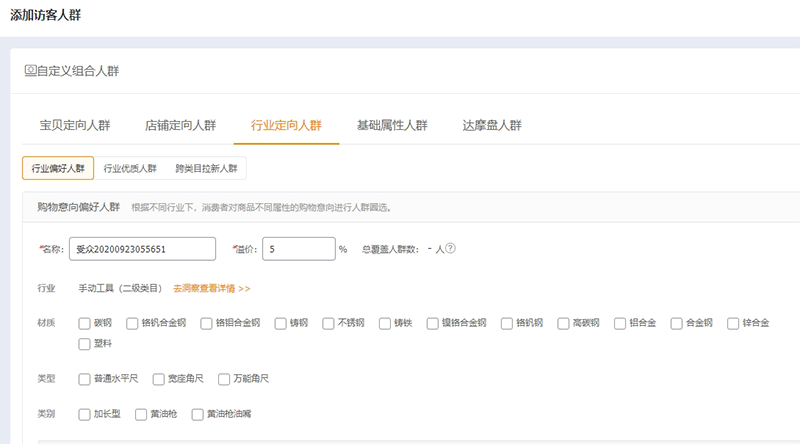This screenshot has width=800, height=444.
Task: Click the 去洞察查看详情 link
Action: point(211,288)
